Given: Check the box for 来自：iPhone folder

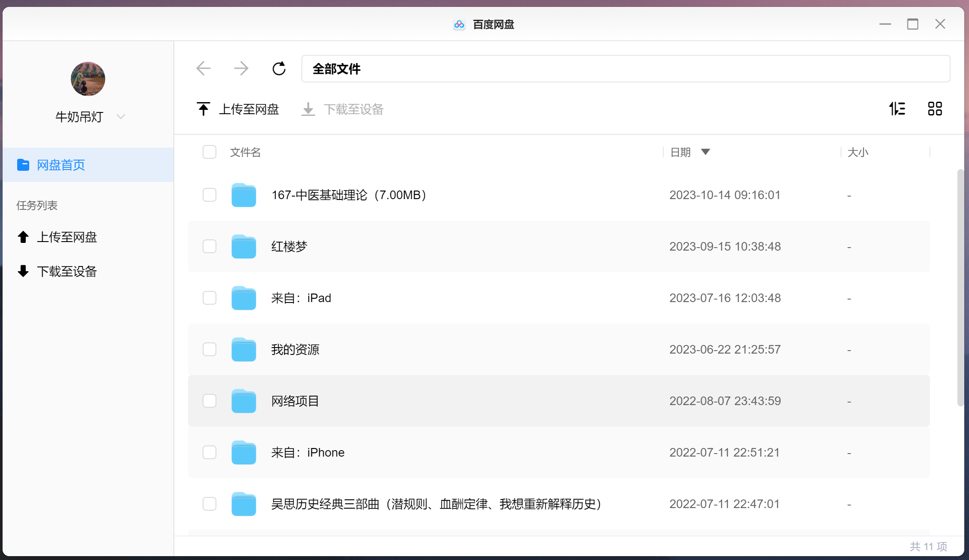Looking at the screenshot, I should [210, 452].
